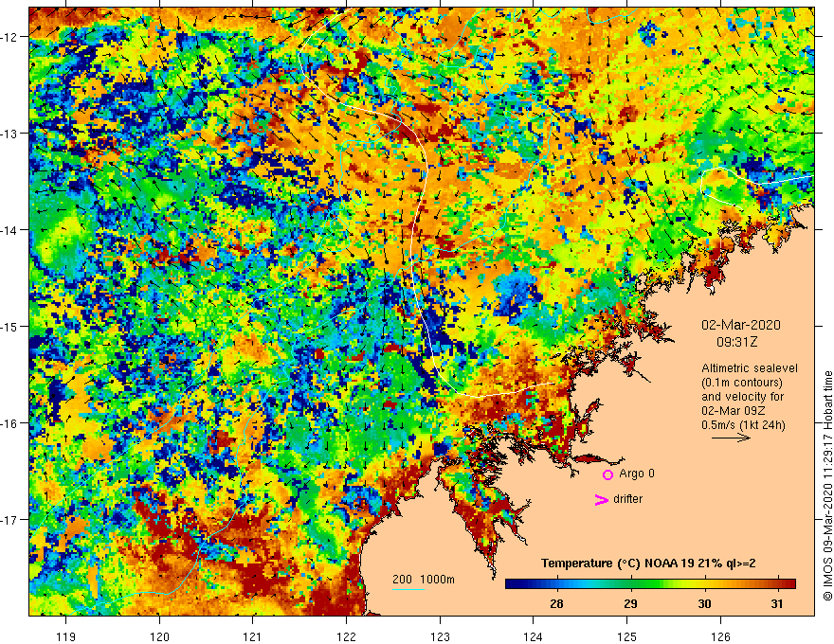This screenshot has height=644, width=834.
Task: Click the '120' longitude axis label
Action: (x=159, y=636)
